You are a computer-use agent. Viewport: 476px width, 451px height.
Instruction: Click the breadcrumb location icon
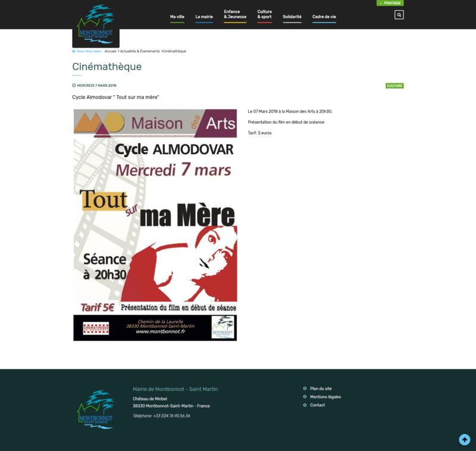pos(73,51)
